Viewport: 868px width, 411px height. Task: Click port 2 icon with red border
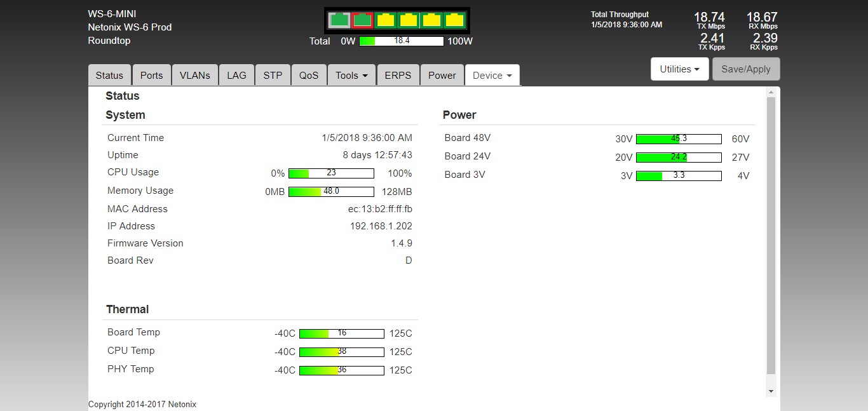pyautogui.click(x=362, y=20)
